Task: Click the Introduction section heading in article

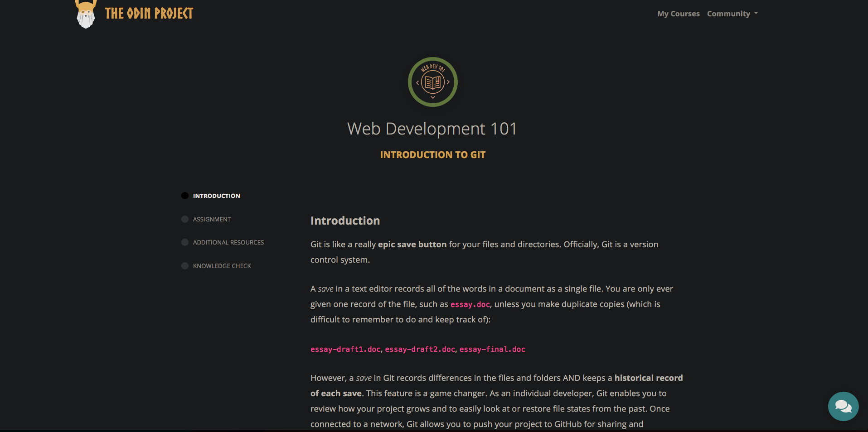Action: pos(345,221)
